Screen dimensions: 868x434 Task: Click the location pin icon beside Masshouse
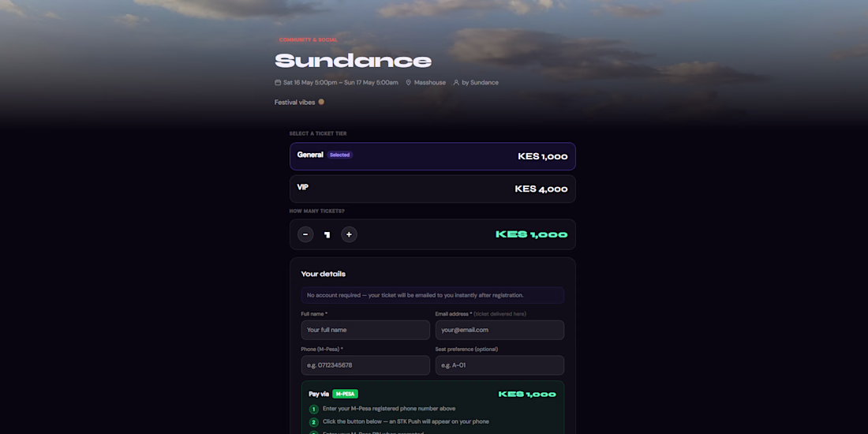pos(409,83)
